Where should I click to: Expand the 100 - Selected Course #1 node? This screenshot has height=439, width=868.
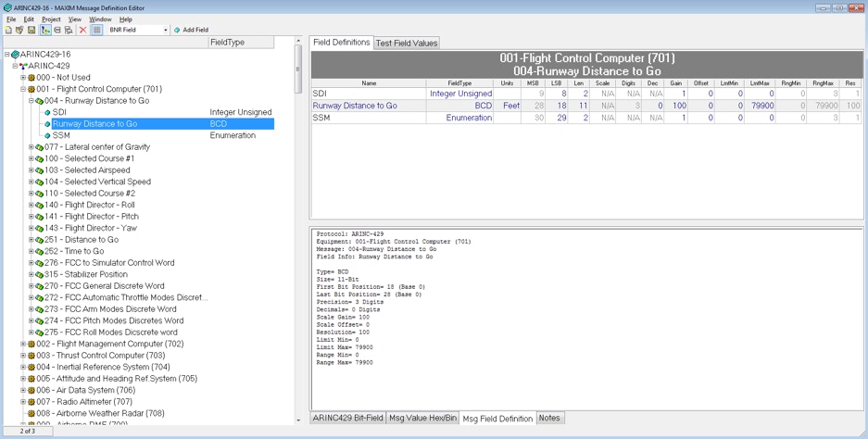pyautogui.click(x=31, y=159)
